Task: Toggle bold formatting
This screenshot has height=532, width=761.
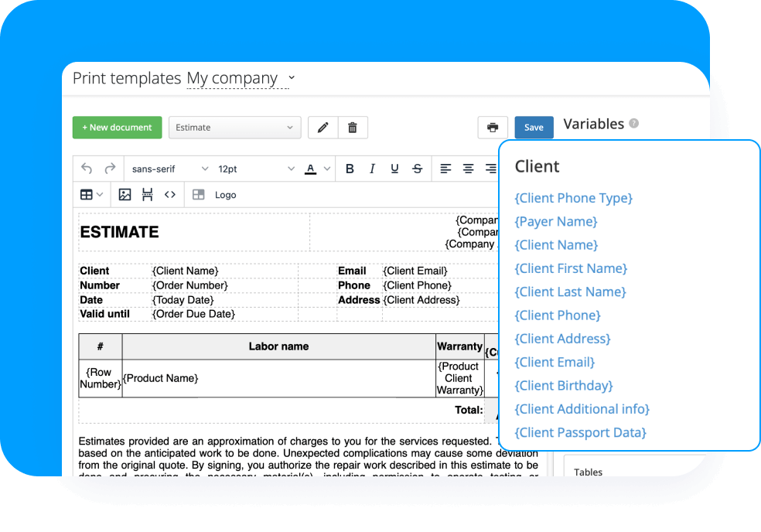Action: [349, 169]
